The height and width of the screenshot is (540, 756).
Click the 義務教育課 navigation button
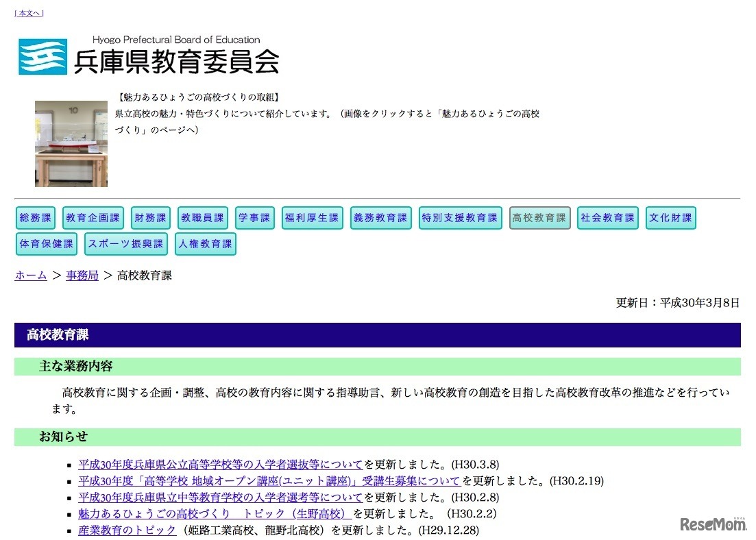pyautogui.click(x=381, y=217)
